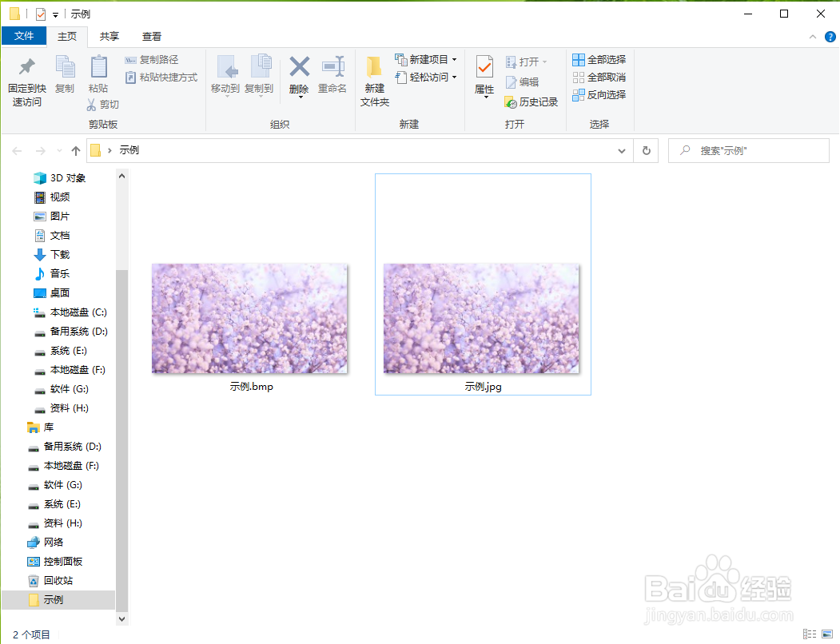The width and height of the screenshot is (840, 644).
Task: Switch to details view icon
Action: pos(810,634)
